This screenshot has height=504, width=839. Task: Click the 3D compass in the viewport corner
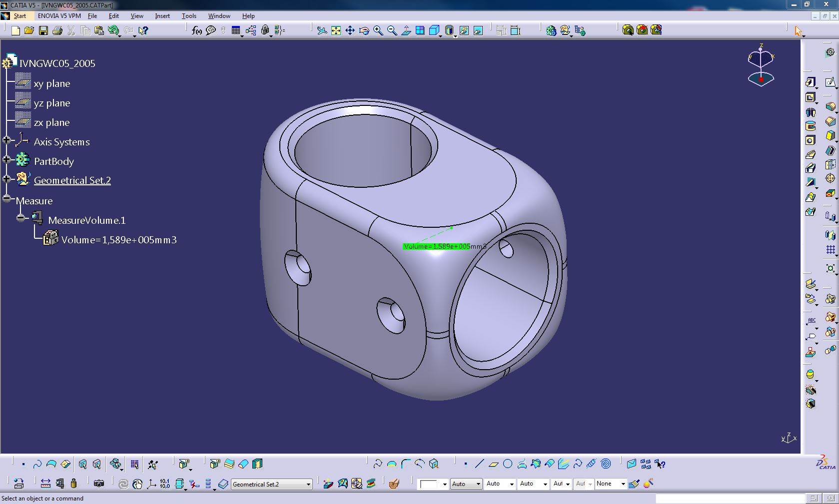(761, 65)
